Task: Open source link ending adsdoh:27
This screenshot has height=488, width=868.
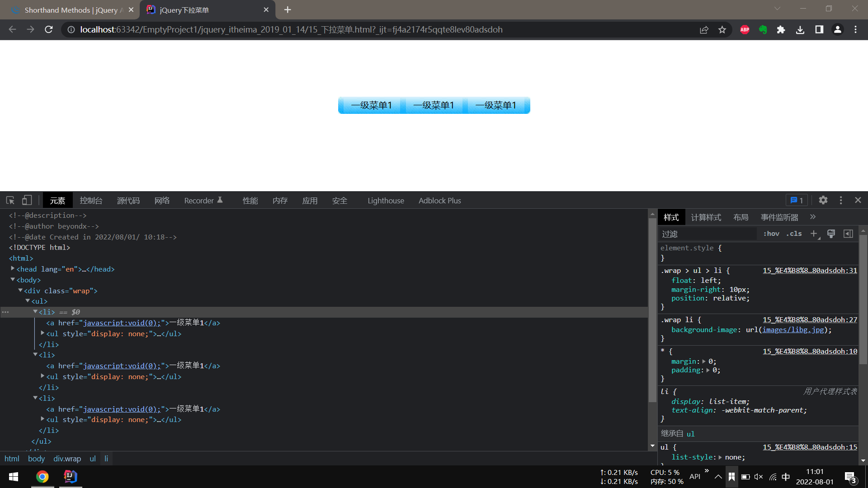Action: coord(810,320)
